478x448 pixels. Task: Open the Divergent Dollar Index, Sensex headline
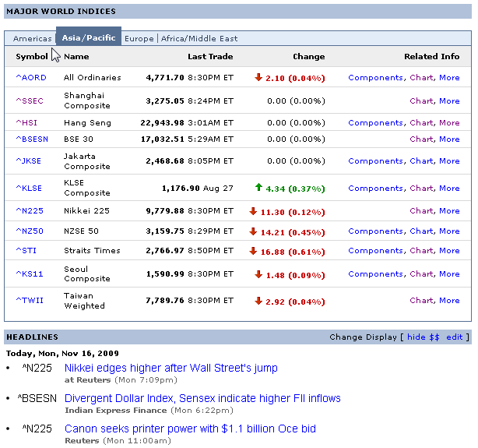(x=202, y=399)
